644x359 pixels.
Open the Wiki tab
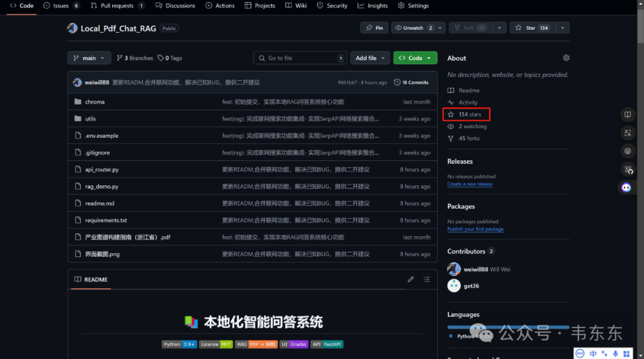pos(296,6)
